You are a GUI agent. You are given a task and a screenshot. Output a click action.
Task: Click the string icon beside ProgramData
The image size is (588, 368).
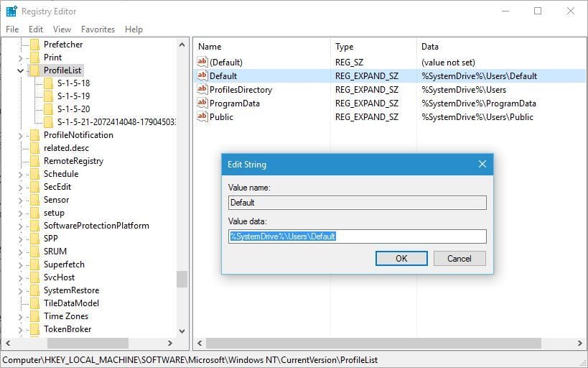202,103
